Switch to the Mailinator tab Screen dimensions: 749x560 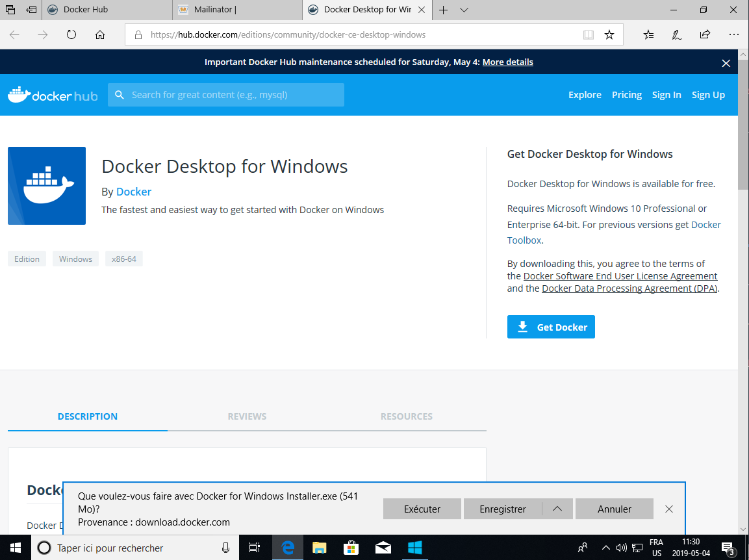[x=238, y=10]
